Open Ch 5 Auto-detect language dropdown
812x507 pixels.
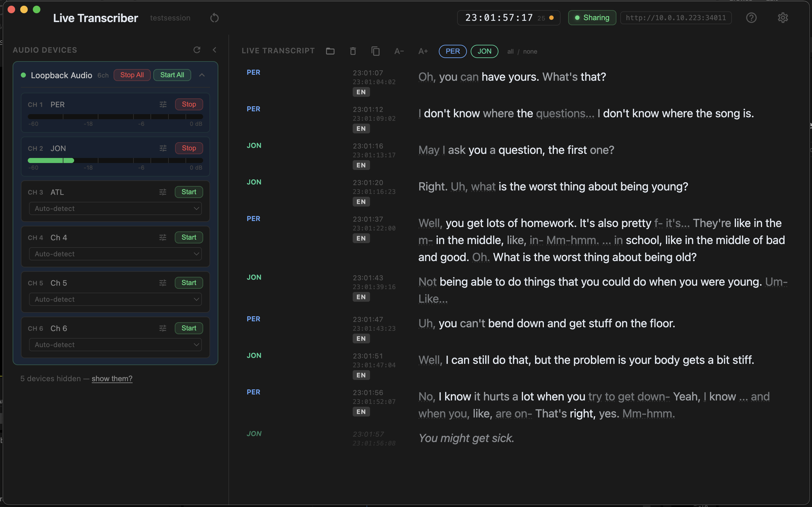(115, 299)
